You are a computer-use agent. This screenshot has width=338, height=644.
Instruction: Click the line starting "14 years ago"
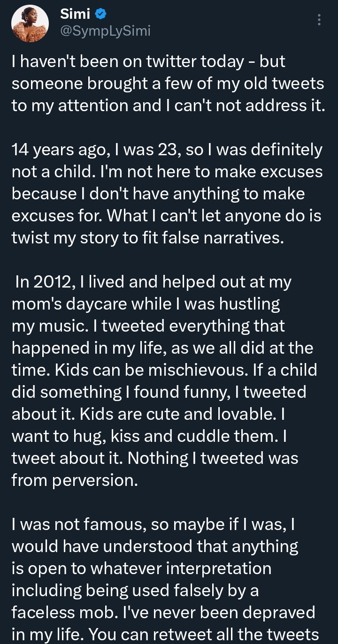(167, 150)
